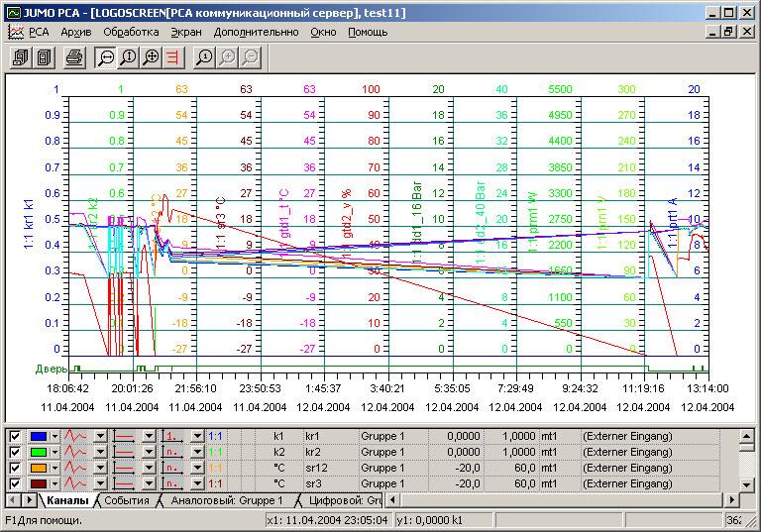The width and height of the screenshot is (761, 532).
Task: Open the Экран menu
Action: (x=186, y=32)
